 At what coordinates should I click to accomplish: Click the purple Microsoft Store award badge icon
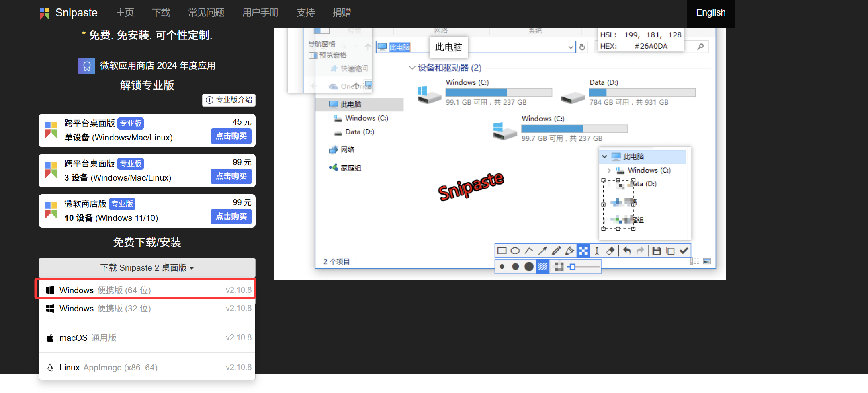pos(87,66)
